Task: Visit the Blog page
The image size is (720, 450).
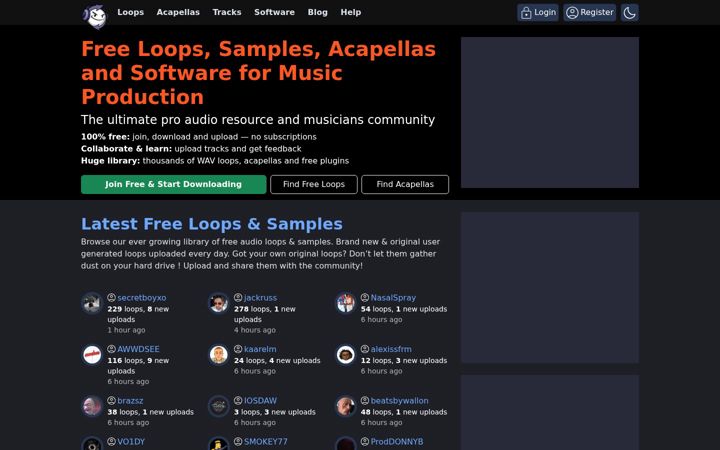Action: click(318, 12)
